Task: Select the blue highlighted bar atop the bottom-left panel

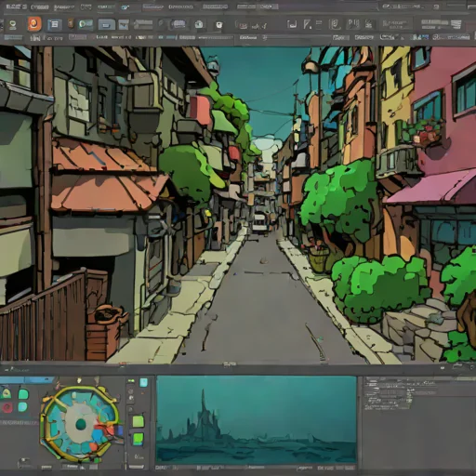Action: (27, 380)
